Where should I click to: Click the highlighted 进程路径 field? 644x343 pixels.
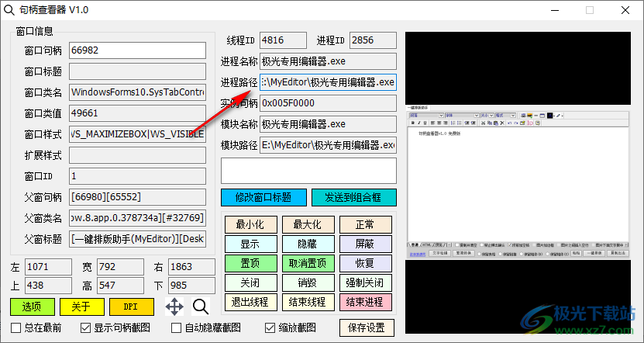tap(328, 82)
